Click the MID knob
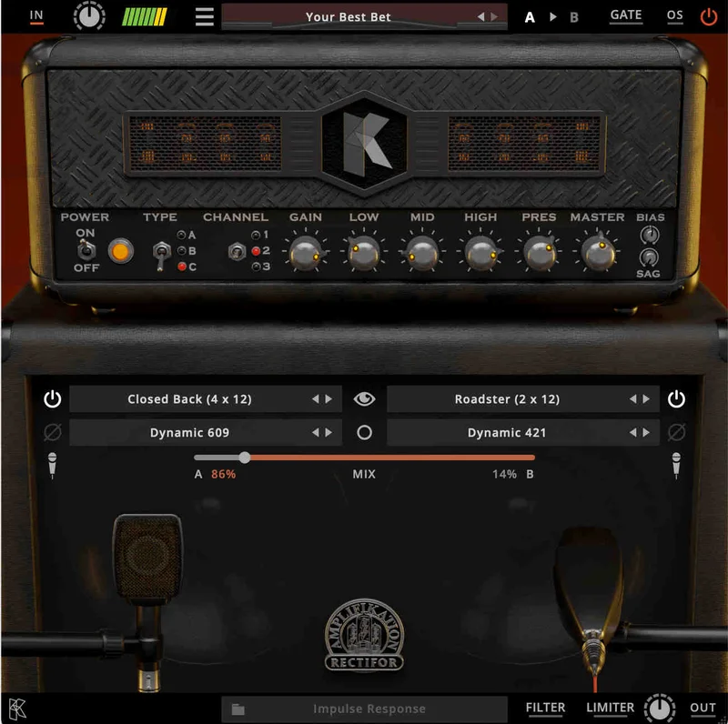This screenshot has height=724, width=728. tap(422, 253)
